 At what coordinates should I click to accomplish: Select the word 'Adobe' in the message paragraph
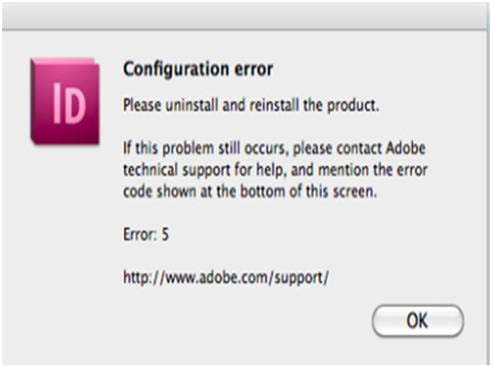(406, 148)
